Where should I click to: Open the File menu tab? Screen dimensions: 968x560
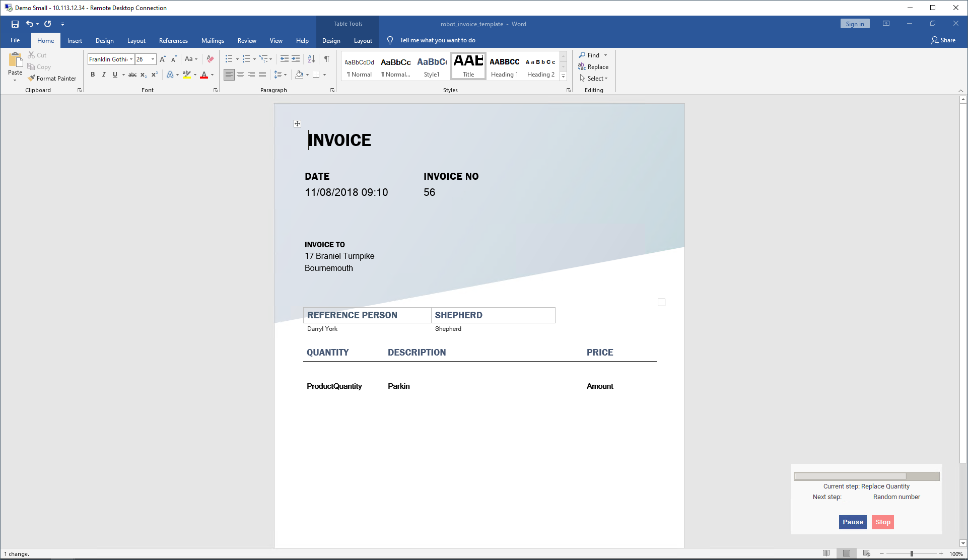(x=15, y=40)
